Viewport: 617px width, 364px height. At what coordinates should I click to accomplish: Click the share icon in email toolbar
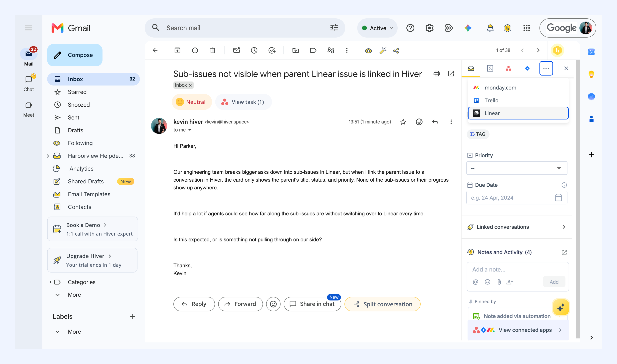click(x=396, y=51)
